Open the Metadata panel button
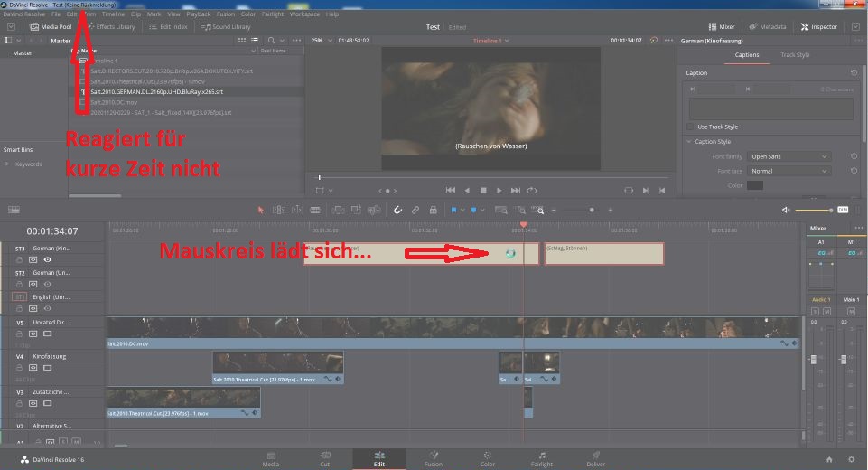This screenshot has height=470, width=868. pos(768,26)
